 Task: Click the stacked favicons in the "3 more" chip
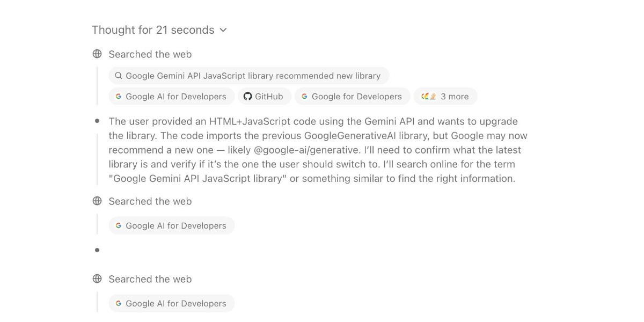coord(429,97)
